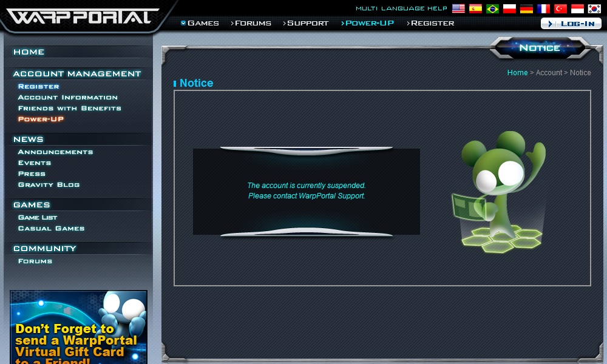The height and width of the screenshot is (364, 607).
Task: Open Support in the top navigation bar
Action: pos(306,23)
